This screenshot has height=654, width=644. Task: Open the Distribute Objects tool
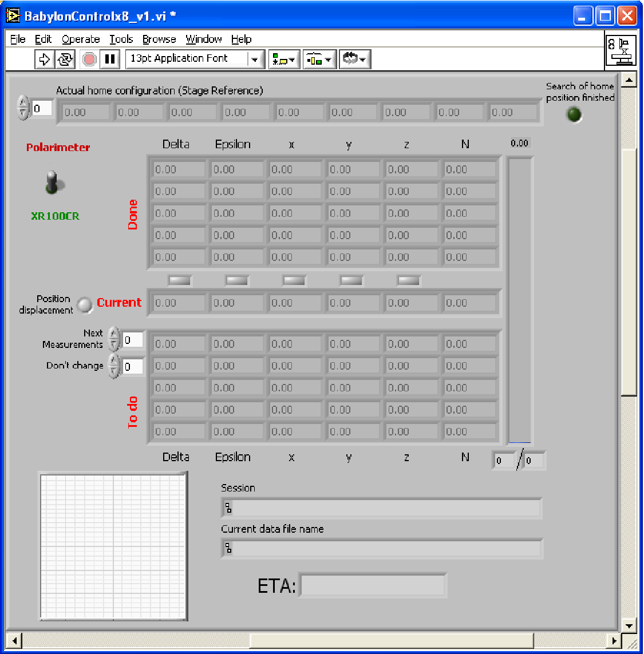[x=319, y=60]
